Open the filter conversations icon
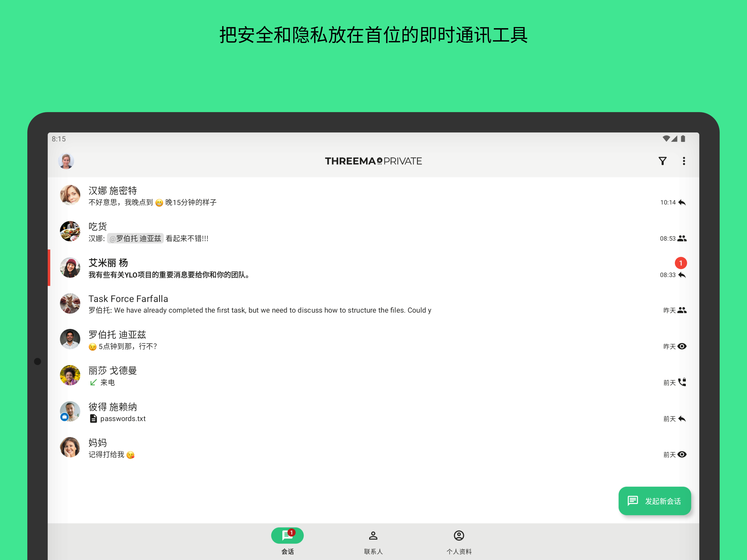The width and height of the screenshot is (747, 560). pyautogui.click(x=662, y=161)
